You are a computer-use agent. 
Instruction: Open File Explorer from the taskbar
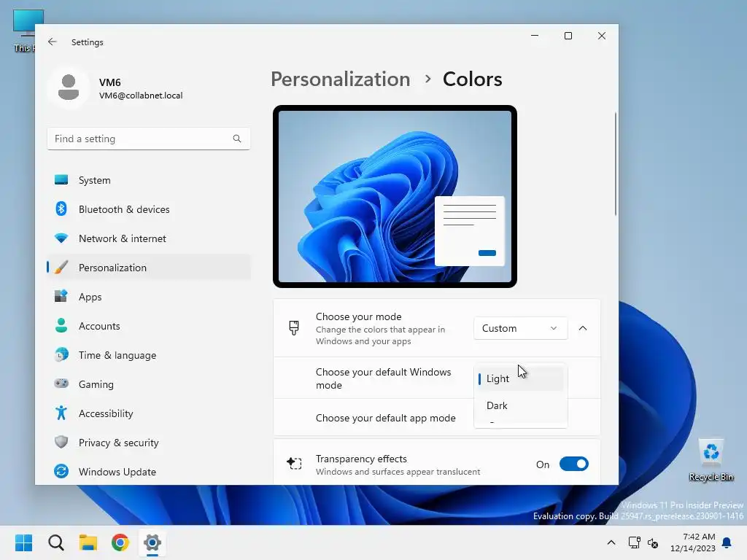click(x=88, y=542)
